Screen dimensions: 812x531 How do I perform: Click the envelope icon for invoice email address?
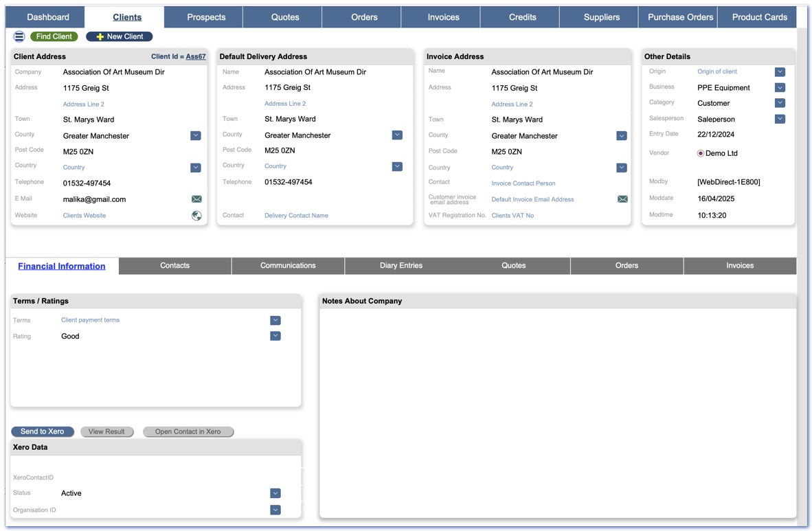pyautogui.click(x=622, y=199)
